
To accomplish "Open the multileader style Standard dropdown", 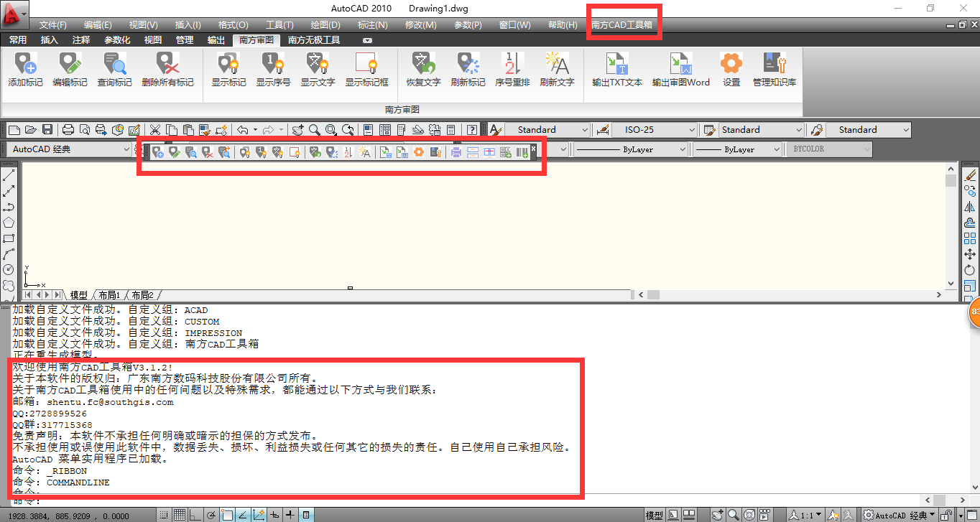I will [x=869, y=130].
